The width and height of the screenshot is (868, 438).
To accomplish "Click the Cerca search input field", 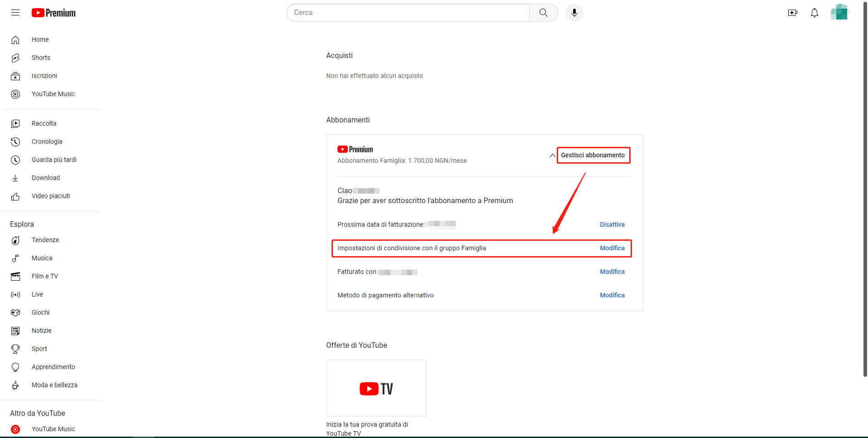I will (408, 13).
